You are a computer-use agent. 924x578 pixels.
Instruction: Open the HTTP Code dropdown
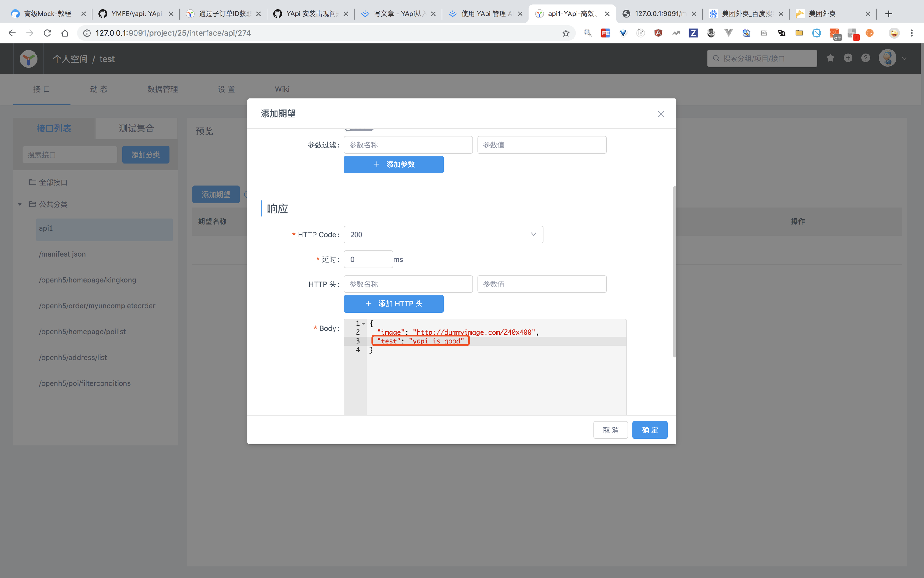[443, 234]
